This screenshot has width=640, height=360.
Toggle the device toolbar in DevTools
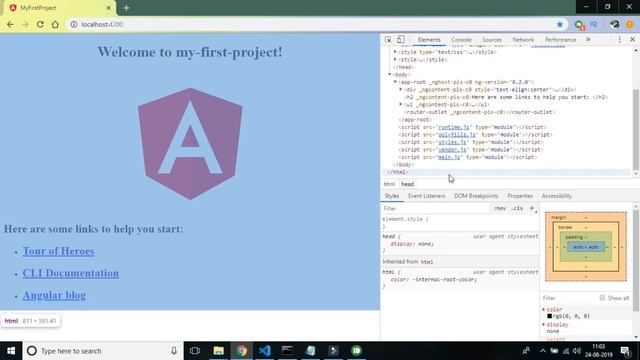400,40
